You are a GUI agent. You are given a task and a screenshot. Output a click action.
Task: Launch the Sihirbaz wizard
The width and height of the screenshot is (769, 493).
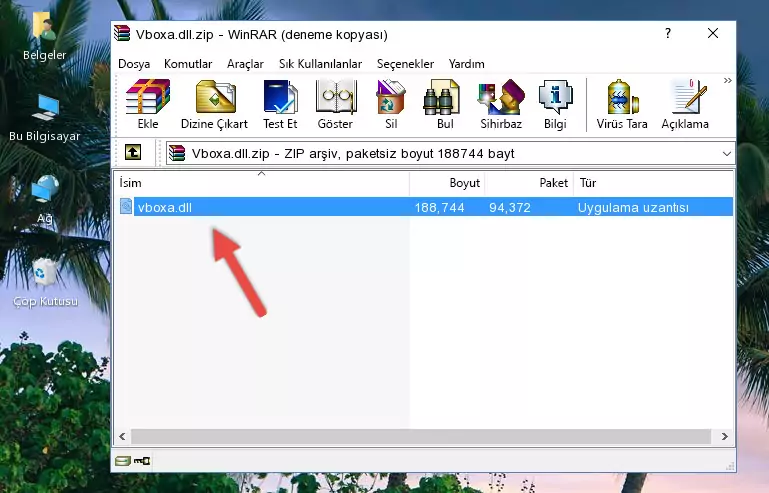click(501, 104)
